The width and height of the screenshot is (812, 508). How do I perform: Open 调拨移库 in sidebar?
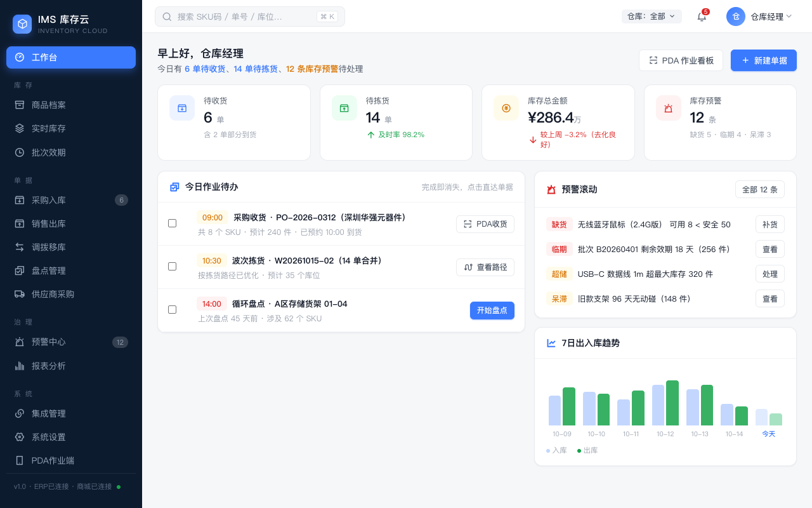tap(71, 247)
